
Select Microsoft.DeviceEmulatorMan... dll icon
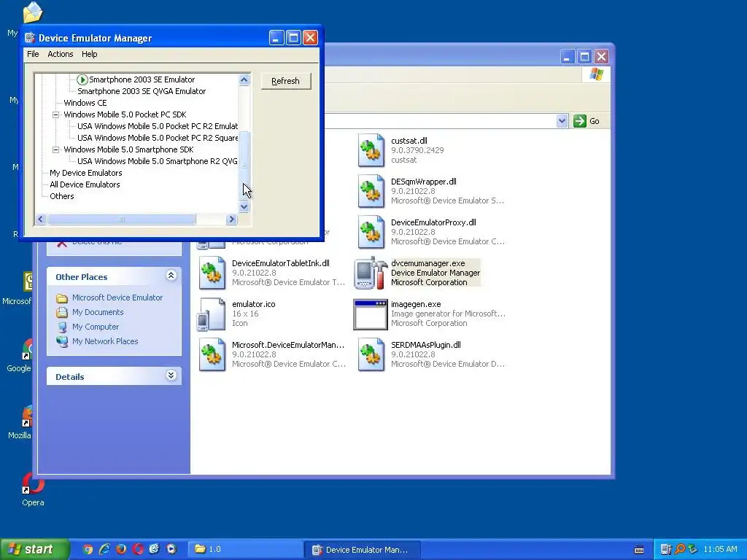(212, 355)
